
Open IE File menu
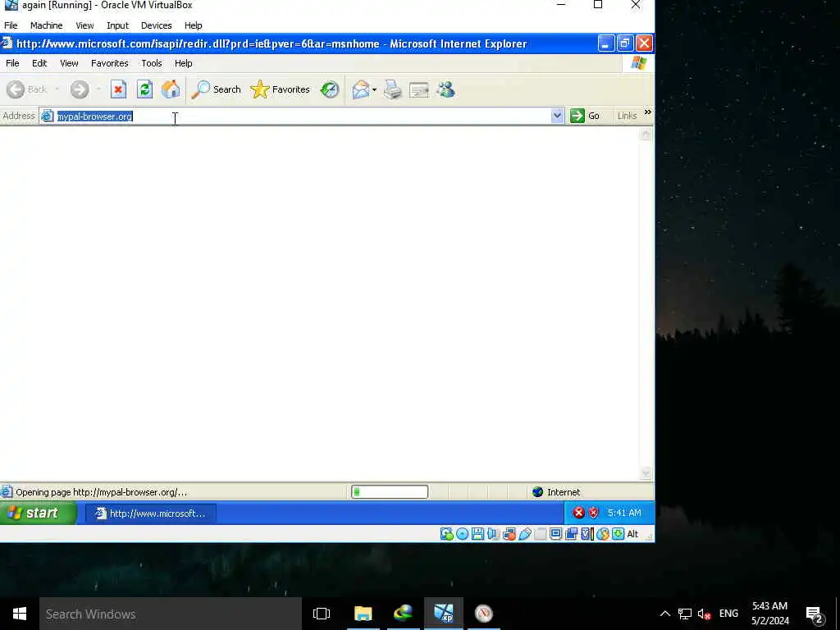click(x=12, y=63)
